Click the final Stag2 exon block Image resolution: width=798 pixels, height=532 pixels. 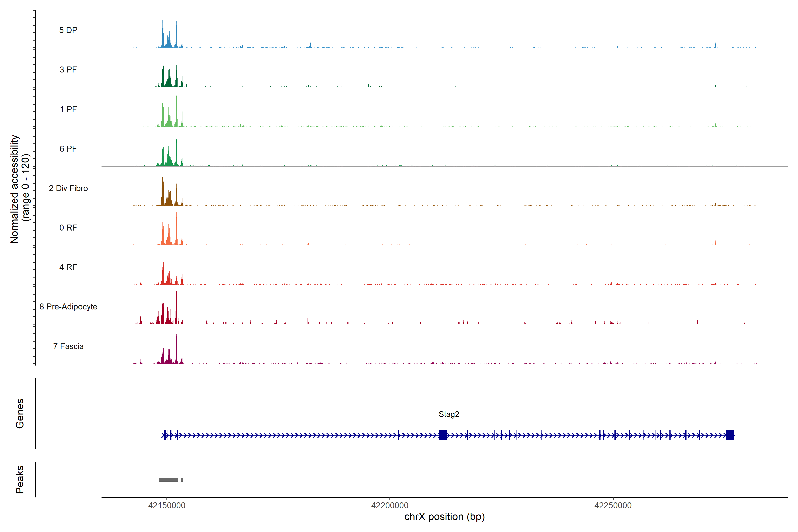[x=730, y=435]
